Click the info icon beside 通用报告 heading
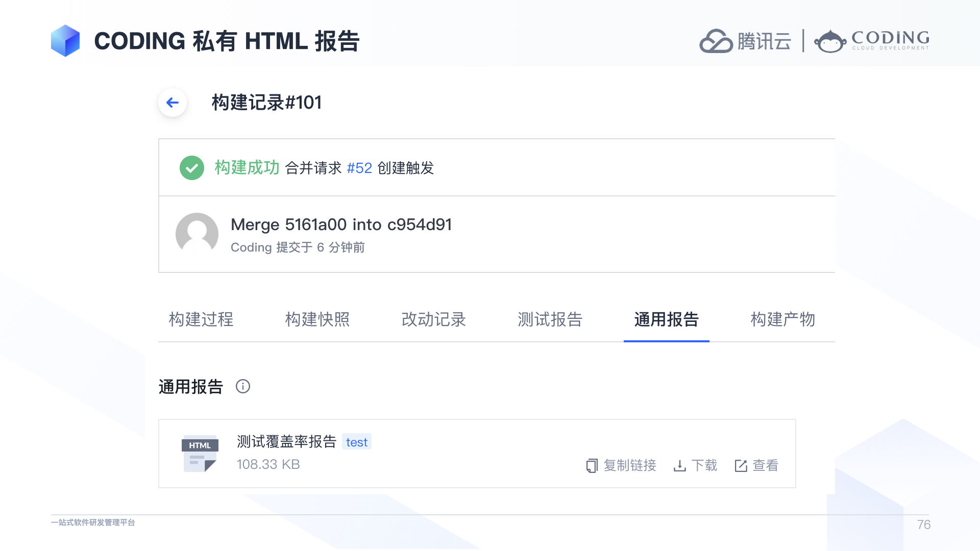The height and width of the screenshot is (551, 980). point(243,386)
